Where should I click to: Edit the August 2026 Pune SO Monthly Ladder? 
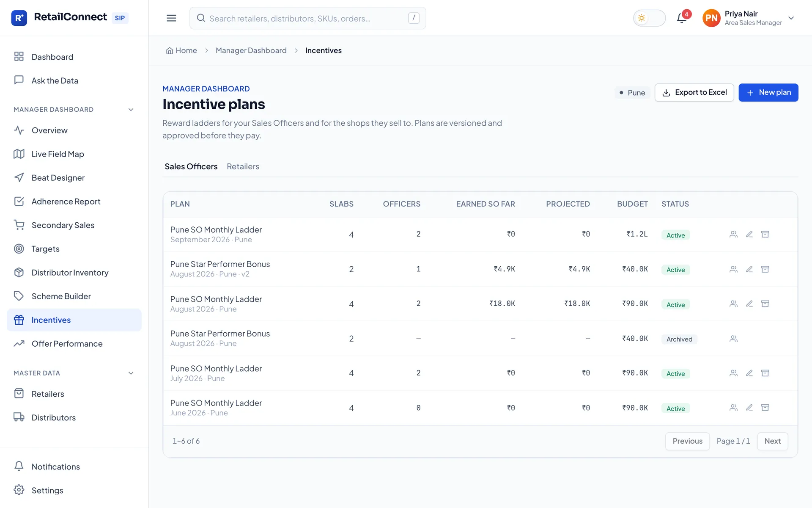pos(749,304)
